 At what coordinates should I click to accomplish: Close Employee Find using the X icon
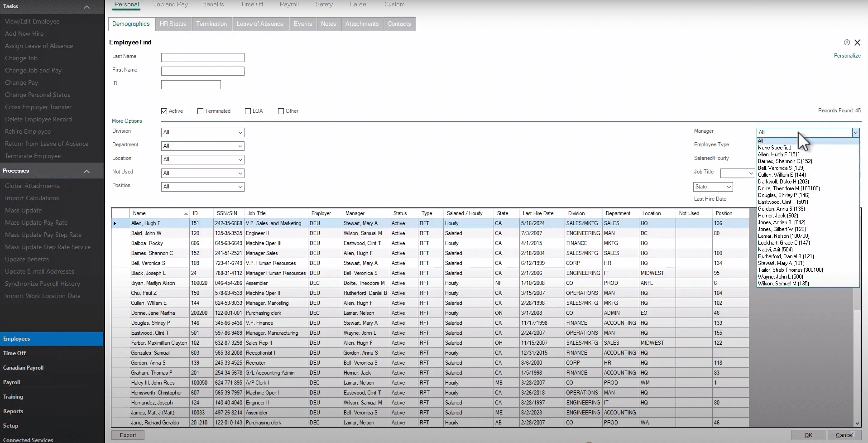tap(857, 42)
